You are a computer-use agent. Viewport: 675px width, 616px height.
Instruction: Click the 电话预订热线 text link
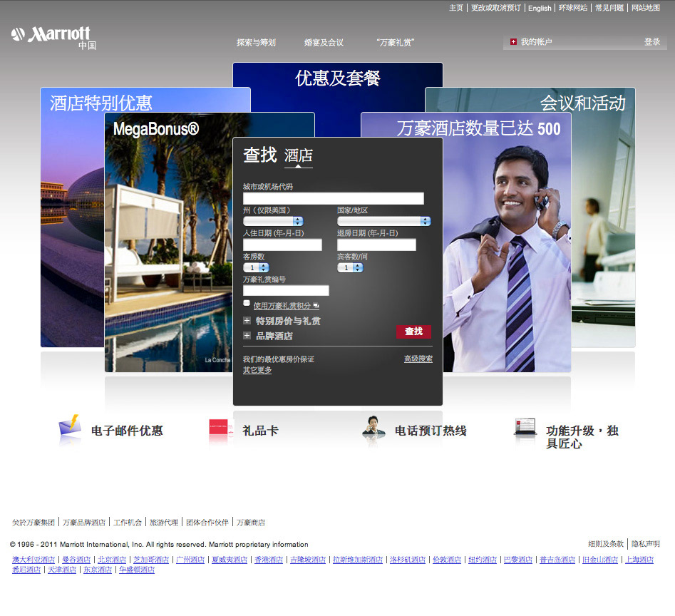(431, 431)
